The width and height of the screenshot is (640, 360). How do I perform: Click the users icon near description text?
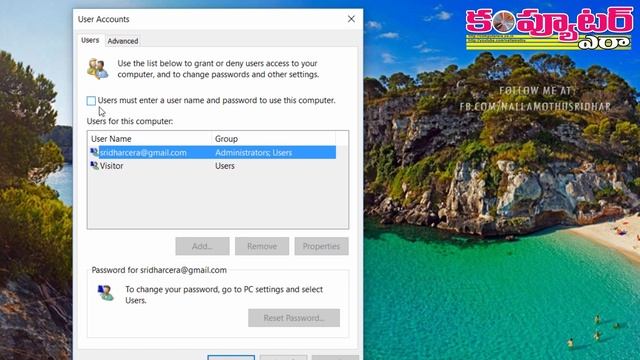[98, 69]
